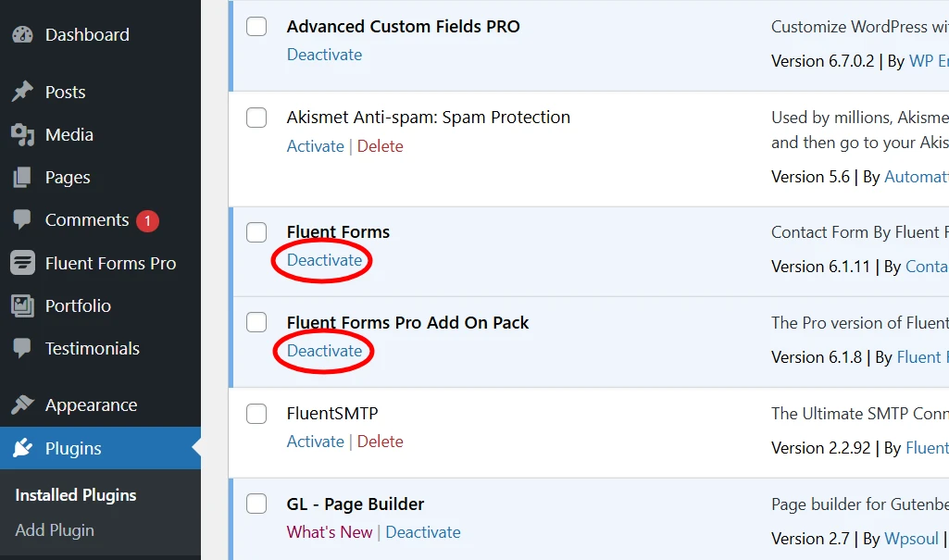Tick the Akismet Anti-spam checkbox

click(x=256, y=117)
